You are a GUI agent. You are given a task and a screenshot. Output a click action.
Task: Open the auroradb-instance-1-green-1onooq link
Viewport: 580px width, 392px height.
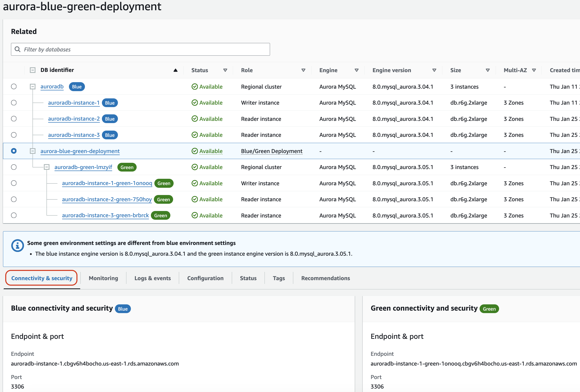point(107,183)
